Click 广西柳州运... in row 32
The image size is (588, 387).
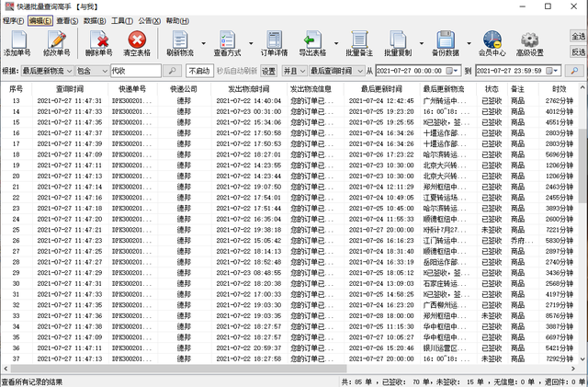pyautogui.click(x=445, y=305)
